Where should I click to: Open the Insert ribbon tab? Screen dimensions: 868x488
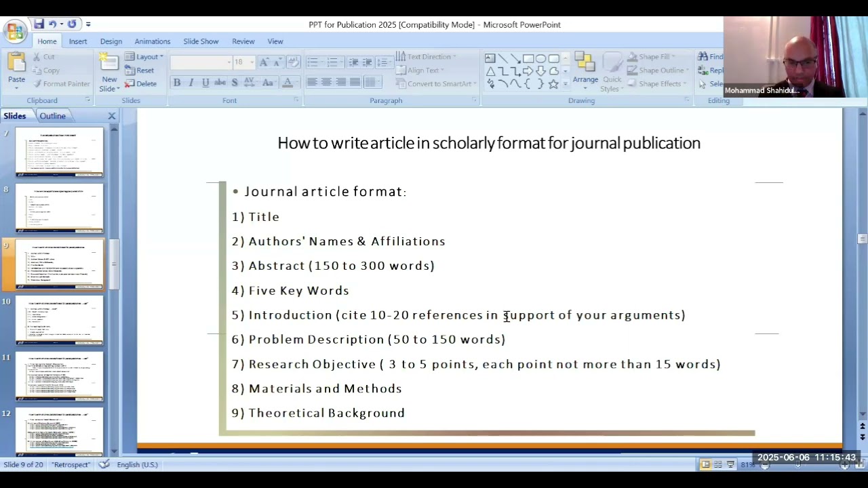click(x=78, y=41)
